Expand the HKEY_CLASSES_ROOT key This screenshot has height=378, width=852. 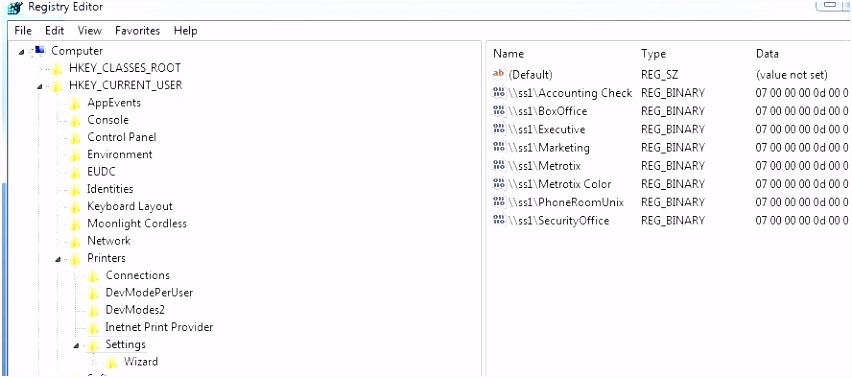[40, 69]
